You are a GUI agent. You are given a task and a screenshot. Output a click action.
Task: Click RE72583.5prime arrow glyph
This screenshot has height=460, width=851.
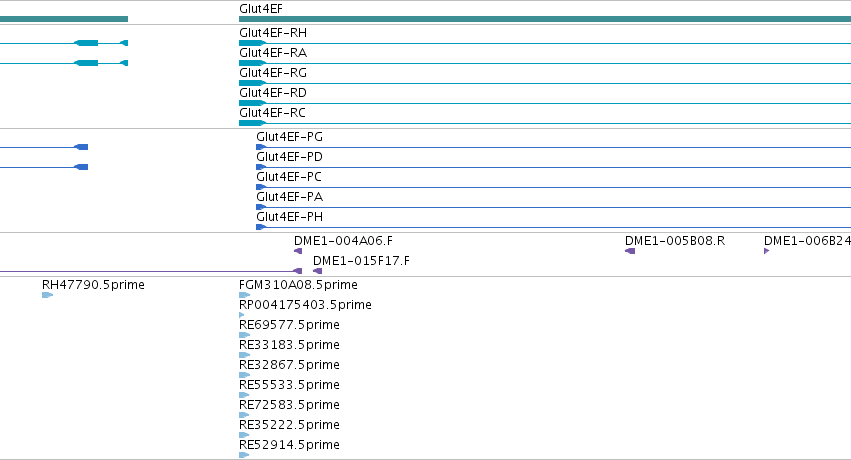tap(244, 416)
